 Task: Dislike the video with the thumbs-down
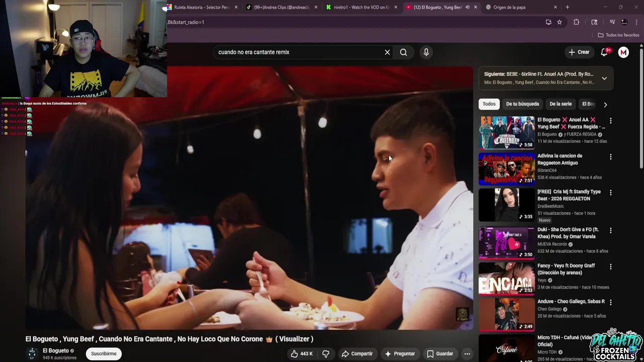[x=326, y=354]
